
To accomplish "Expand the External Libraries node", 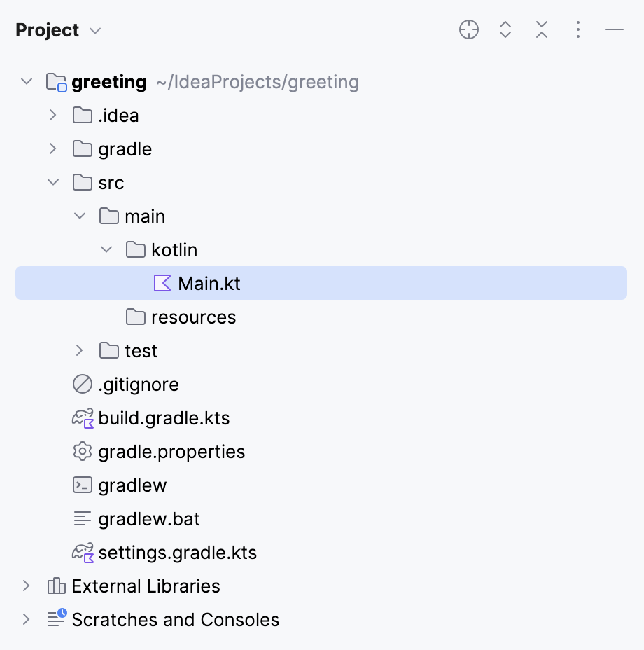I will point(27,586).
